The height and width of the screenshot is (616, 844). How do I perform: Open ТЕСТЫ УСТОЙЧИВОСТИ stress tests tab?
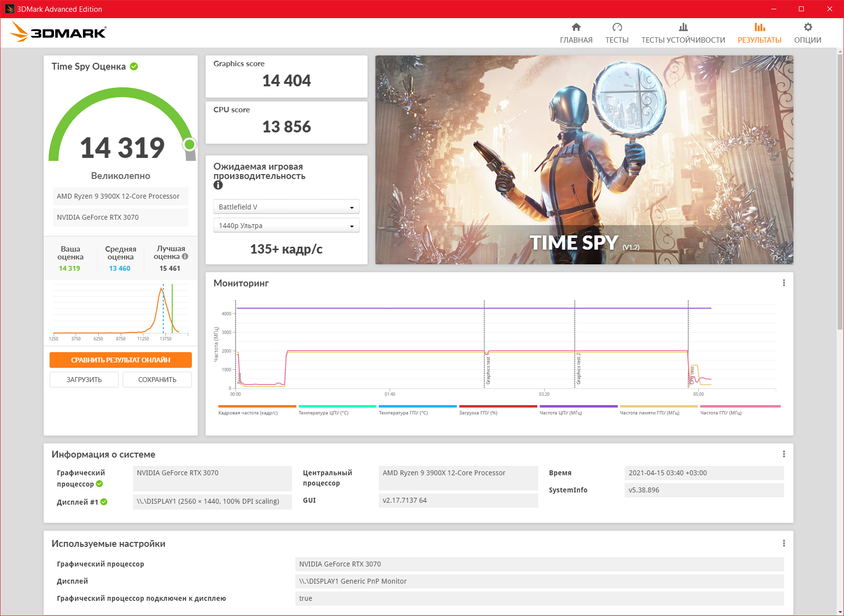pyautogui.click(x=683, y=33)
